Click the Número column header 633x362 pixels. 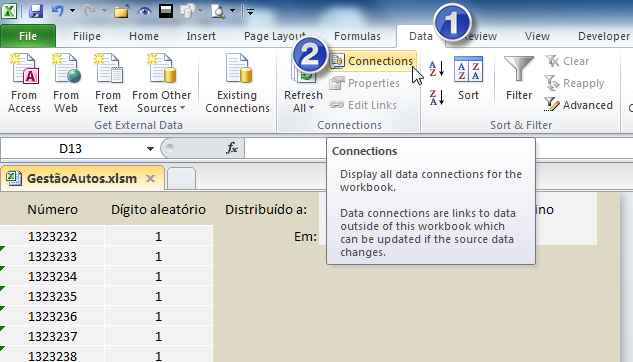[x=52, y=209]
